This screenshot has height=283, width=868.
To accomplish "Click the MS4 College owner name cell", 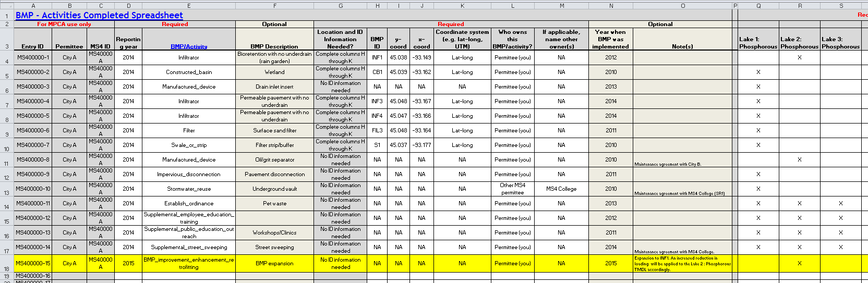I will tap(561, 189).
